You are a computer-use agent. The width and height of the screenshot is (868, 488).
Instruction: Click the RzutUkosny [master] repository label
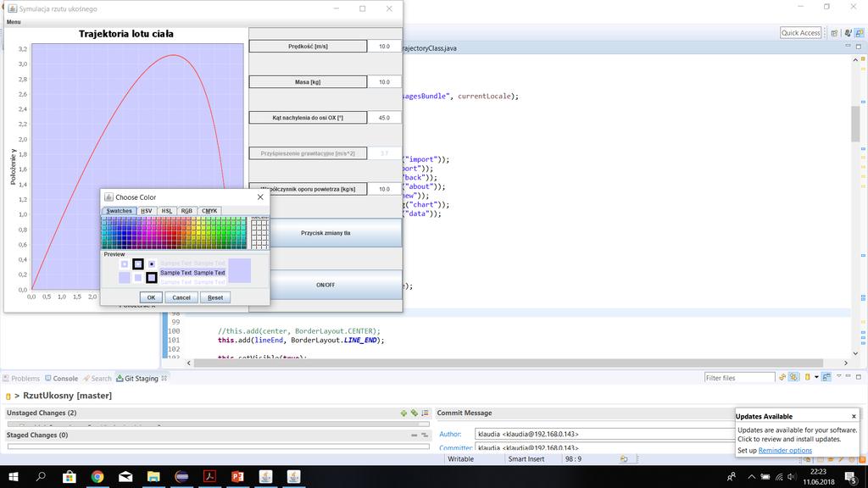67,396
